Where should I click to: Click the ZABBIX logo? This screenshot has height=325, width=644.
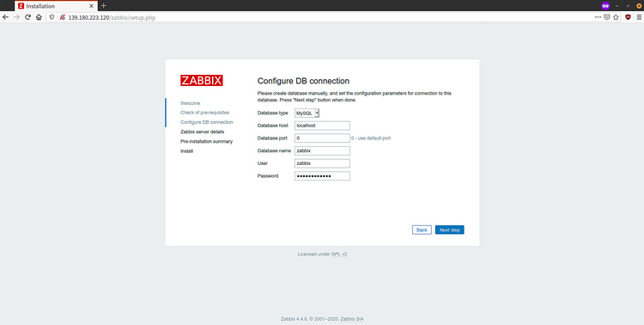(202, 80)
